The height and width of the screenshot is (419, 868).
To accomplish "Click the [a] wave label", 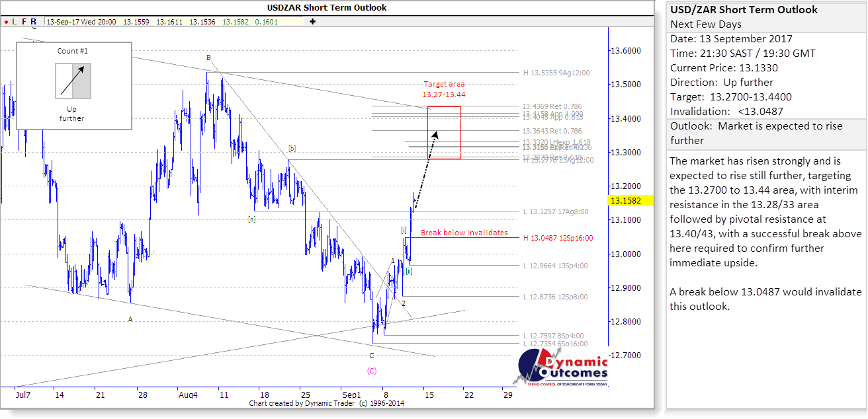I will point(252,219).
